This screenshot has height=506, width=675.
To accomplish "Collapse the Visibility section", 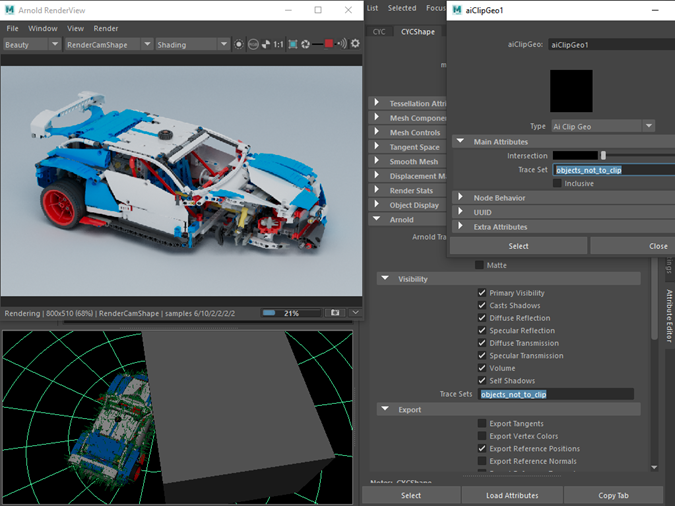I will (x=385, y=279).
